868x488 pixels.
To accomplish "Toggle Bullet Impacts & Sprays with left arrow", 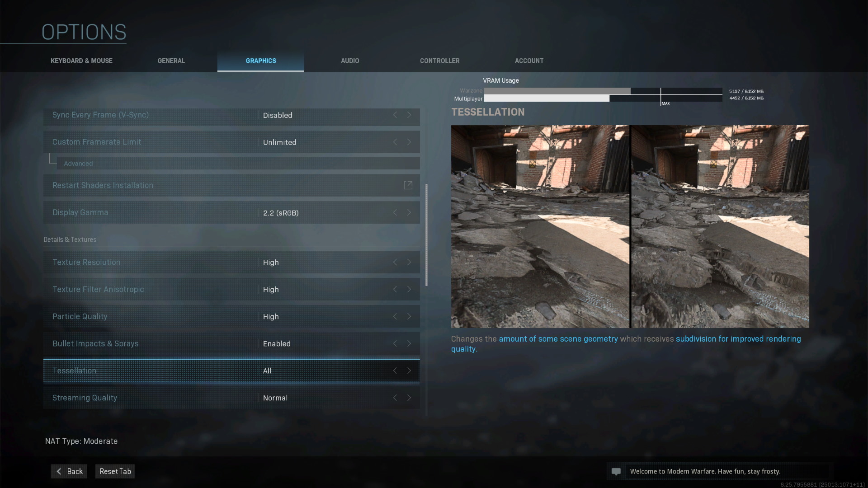I will click(395, 343).
